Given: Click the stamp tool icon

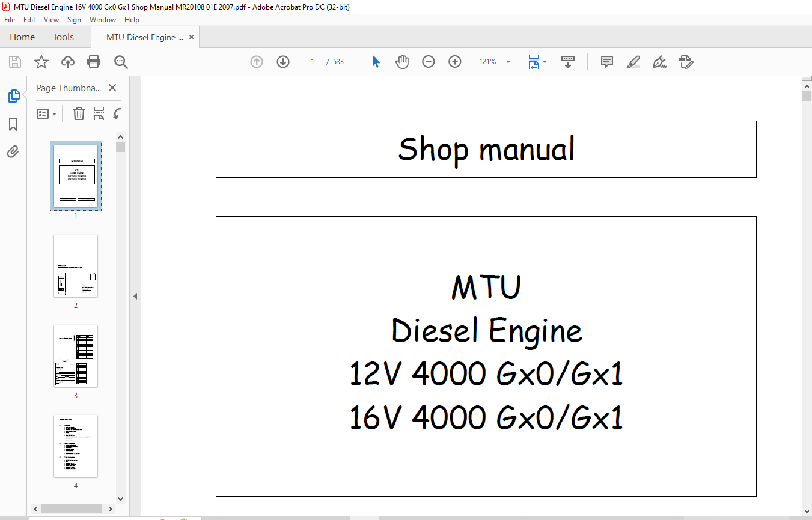Looking at the screenshot, I should click(x=686, y=62).
